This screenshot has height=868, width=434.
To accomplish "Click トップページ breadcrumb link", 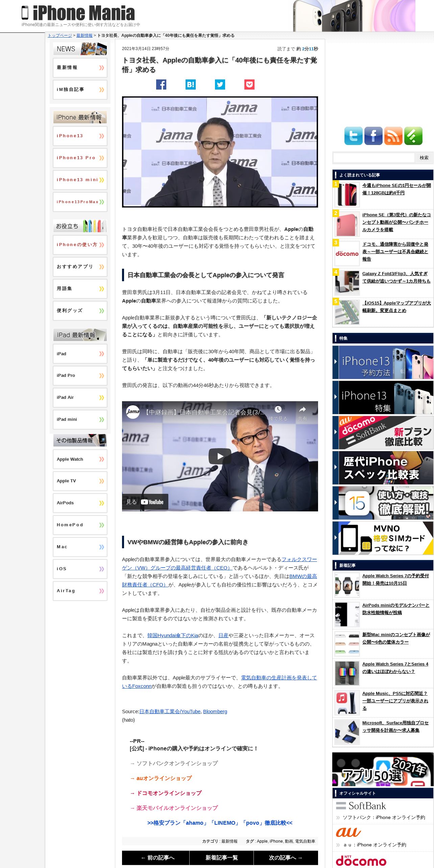I will click(60, 35).
